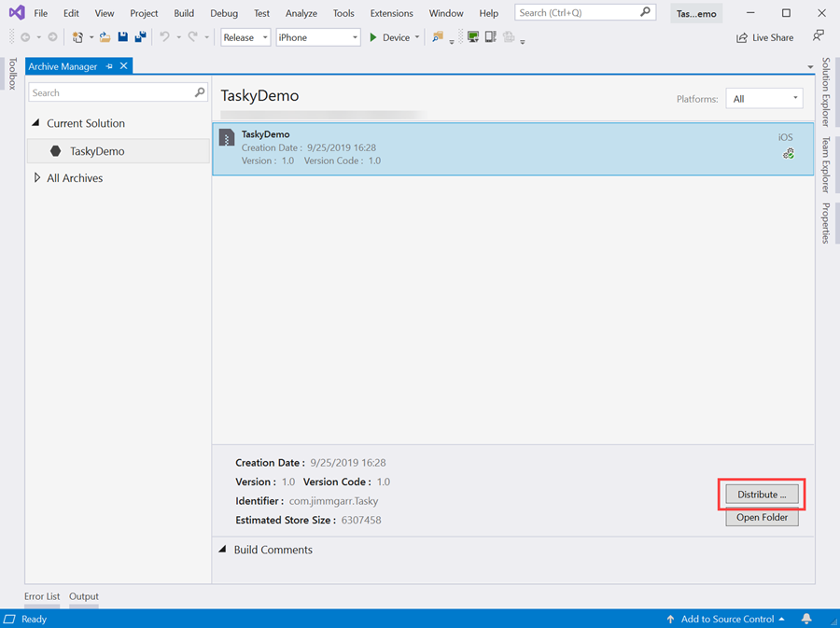Click Add to Source Control in the status bar
The width and height of the screenshot is (840, 628).
727,619
